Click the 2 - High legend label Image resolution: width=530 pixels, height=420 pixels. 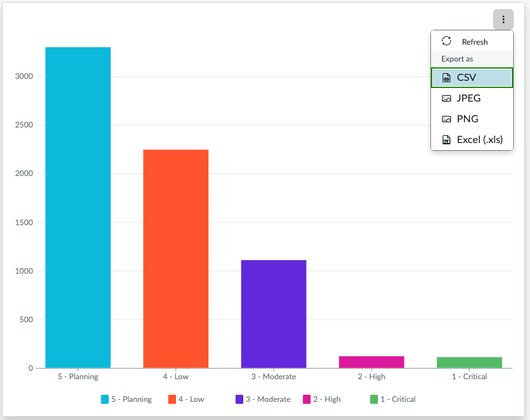(x=327, y=399)
